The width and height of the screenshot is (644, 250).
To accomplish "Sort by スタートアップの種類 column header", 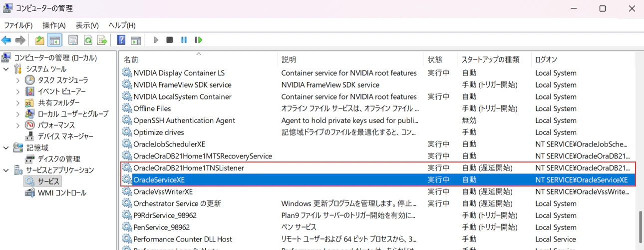I will tap(494, 59).
